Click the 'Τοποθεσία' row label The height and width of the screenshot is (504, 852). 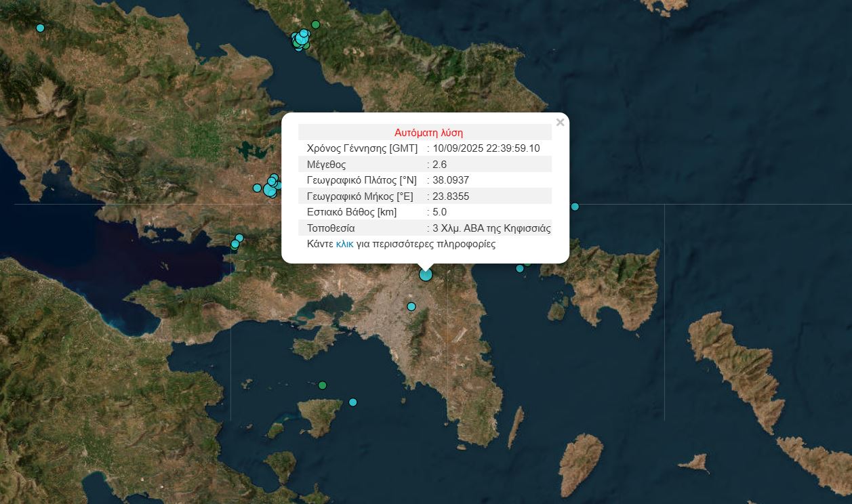[x=331, y=228]
